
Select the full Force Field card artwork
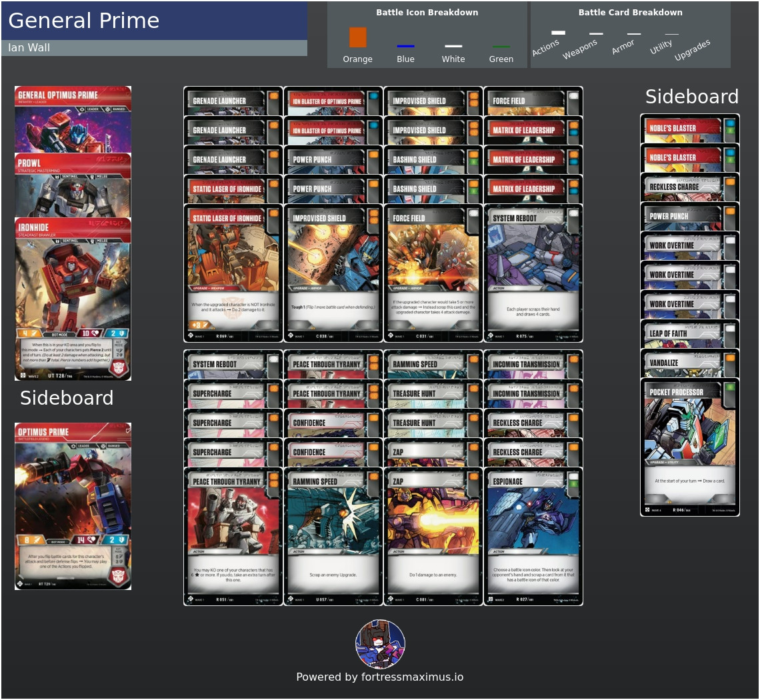pos(433,273)
